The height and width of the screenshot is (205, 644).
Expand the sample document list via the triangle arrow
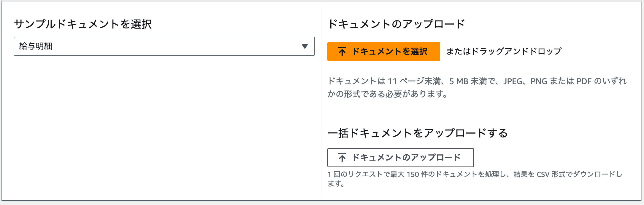tap(304, 46)
